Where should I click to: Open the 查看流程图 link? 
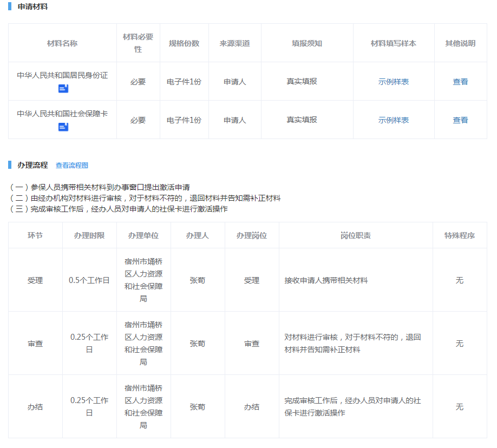[71, 166]
